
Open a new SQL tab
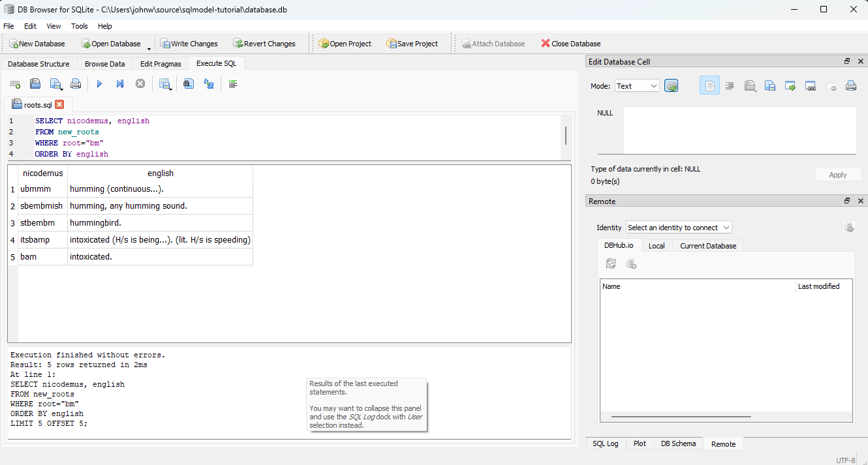[14, 84]
